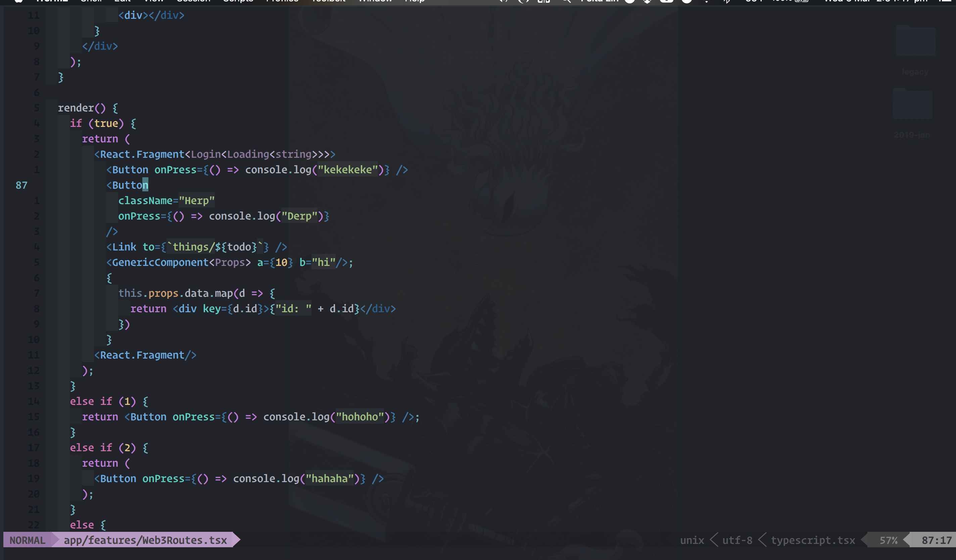Click the typescript.tsx filetype segment
The height and width of the screenshot is (560, 956).
tap(813, 540)
